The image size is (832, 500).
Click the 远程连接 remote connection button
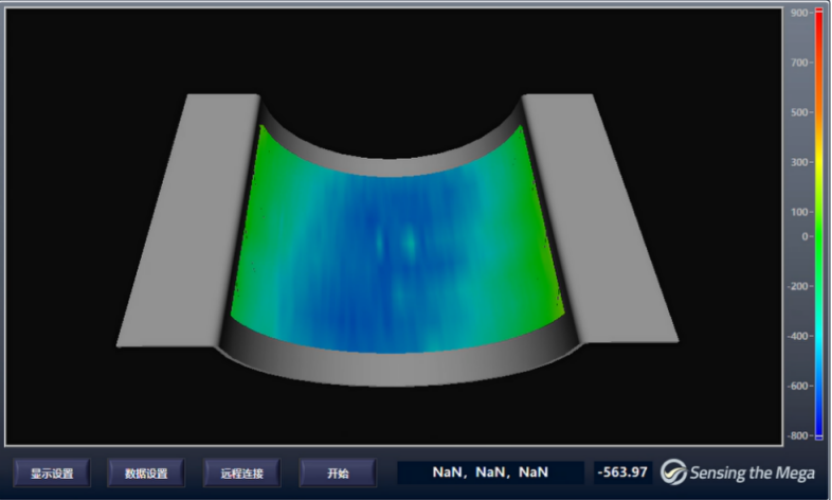pos(241,473)
